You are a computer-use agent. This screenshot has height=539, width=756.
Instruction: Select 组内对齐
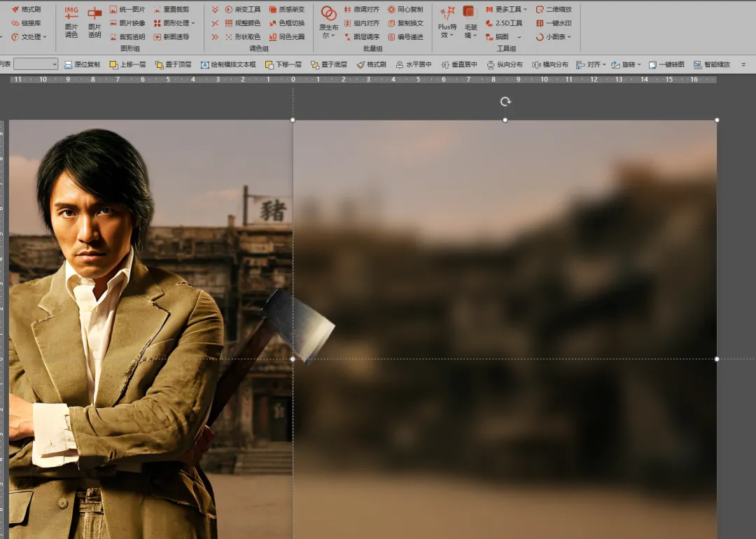[x=361, y=22]
